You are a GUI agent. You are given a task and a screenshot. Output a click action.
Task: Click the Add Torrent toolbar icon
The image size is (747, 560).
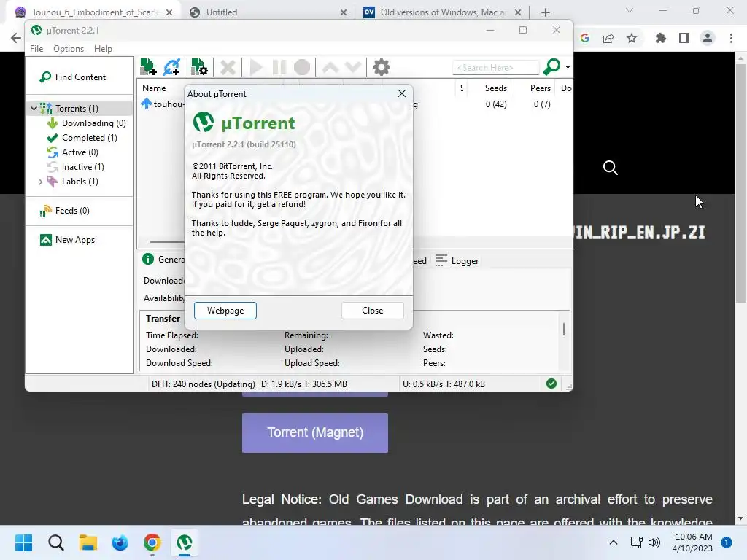(x=148, y=67)
